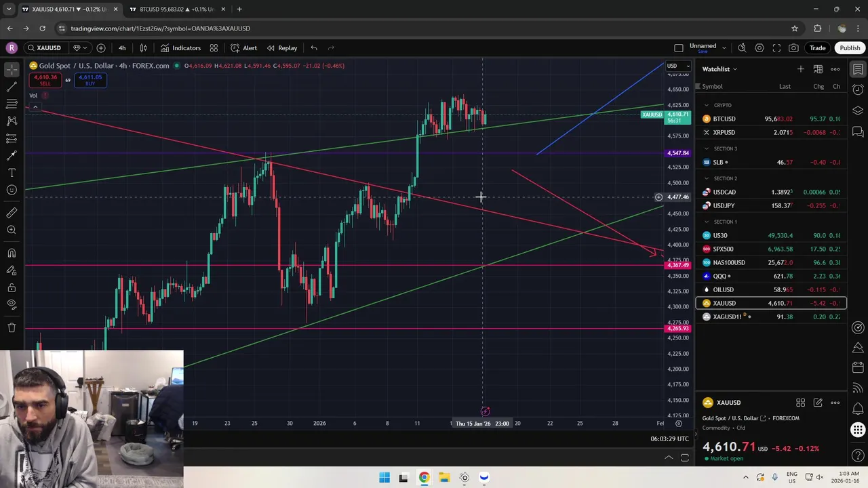Undo the last chart action
The width and height of the screenshot is (868, 488).
click(314, 48)
